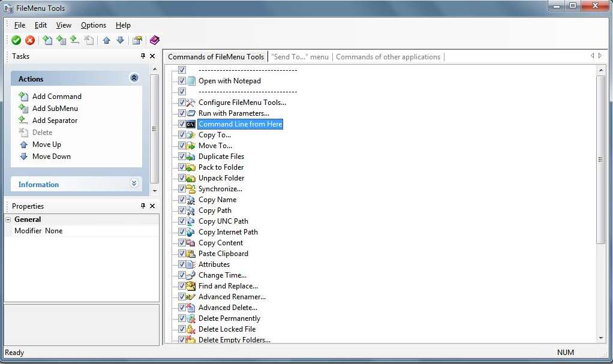Uncheck the Open with Notepad entry
Screen dimensions: 613x364
coord(182,80)
